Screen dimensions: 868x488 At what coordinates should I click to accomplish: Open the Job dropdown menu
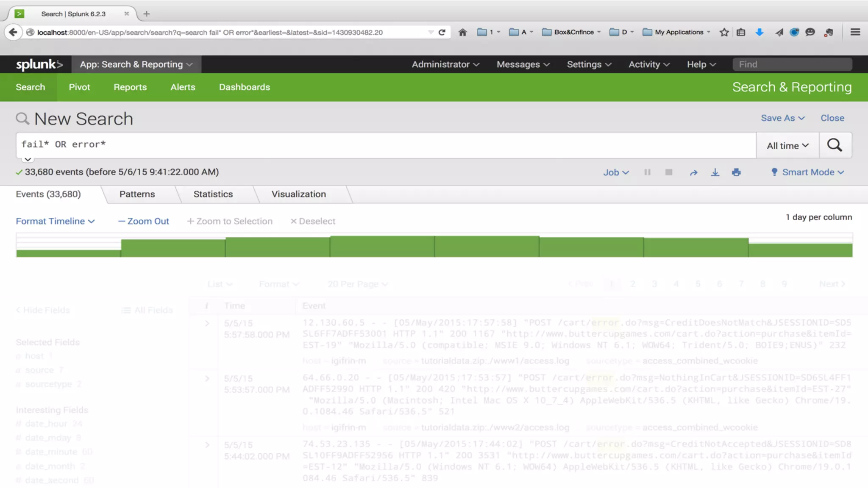[616, 172]
